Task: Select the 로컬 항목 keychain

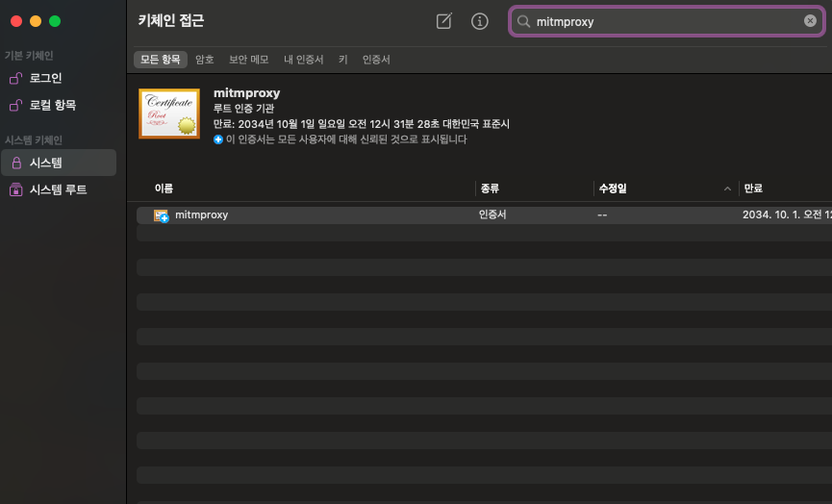Action: tap(52, 105)
